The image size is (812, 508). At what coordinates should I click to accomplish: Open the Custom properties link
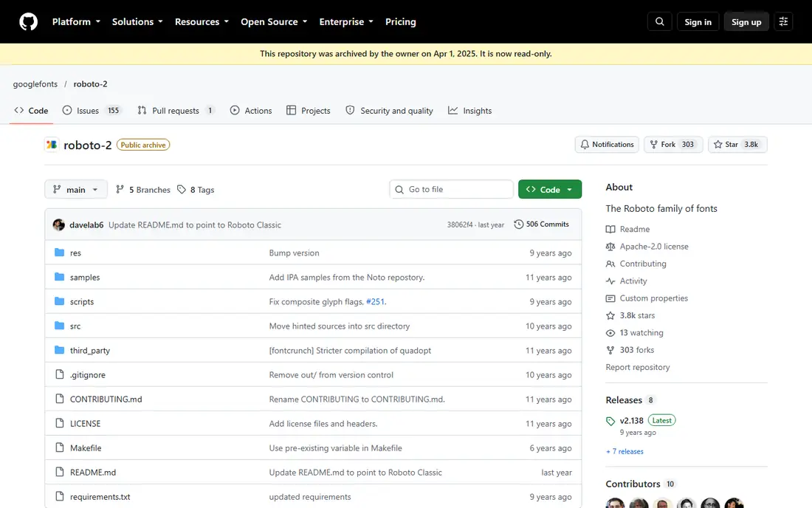coord(653,298)
